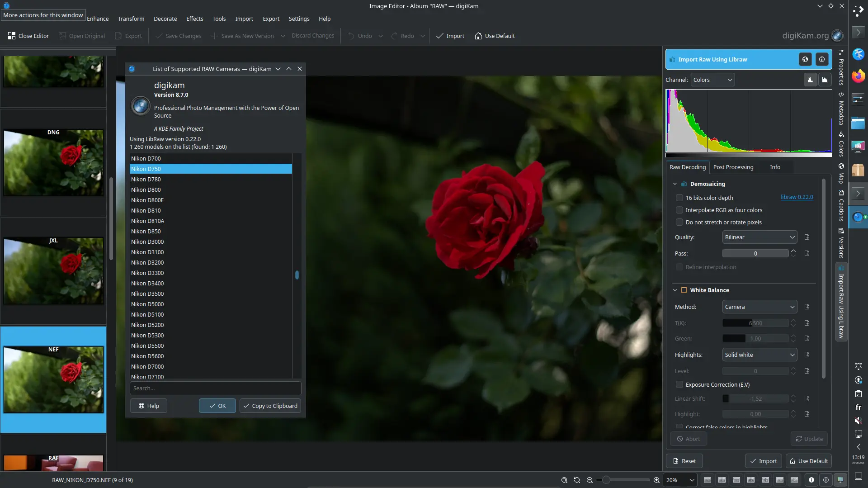
Task: Click the under/over exposure info icon in status bar
Action: point(811,480)
